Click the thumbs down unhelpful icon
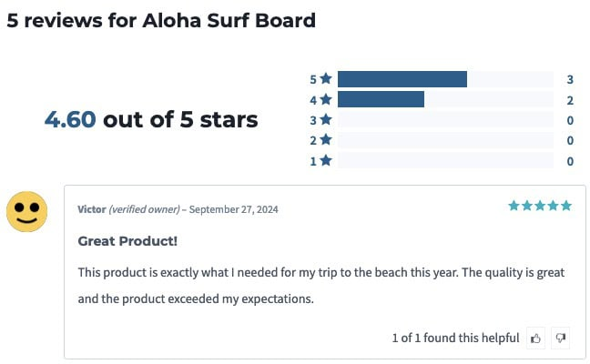Viewport: 590px width, 364px height. [561, 339]
